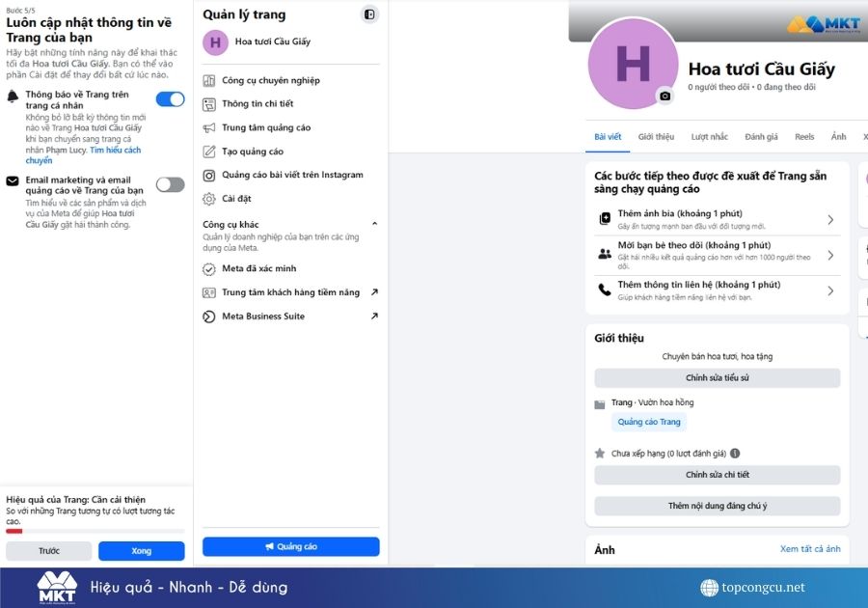
Task: Click 0 người theo dõi follower count
Action: tap(719, 87)
